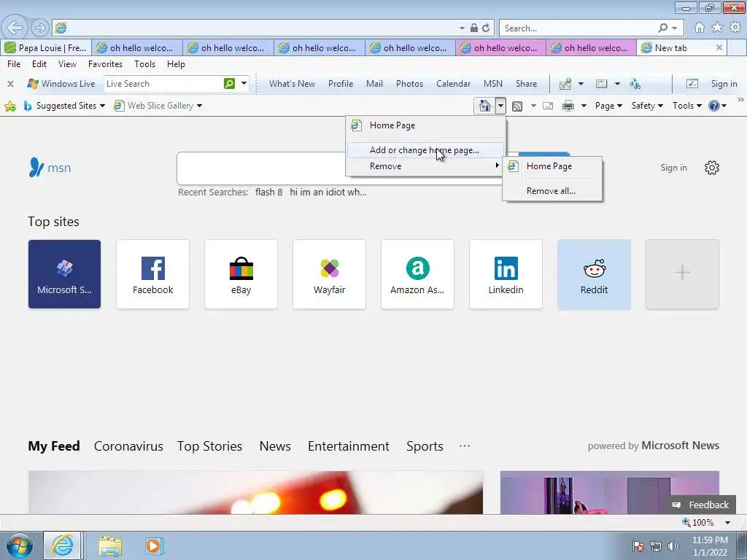The image size is (747, 560).
Task: Open the Page dropdown menu
Action: (x=608, y=106)
